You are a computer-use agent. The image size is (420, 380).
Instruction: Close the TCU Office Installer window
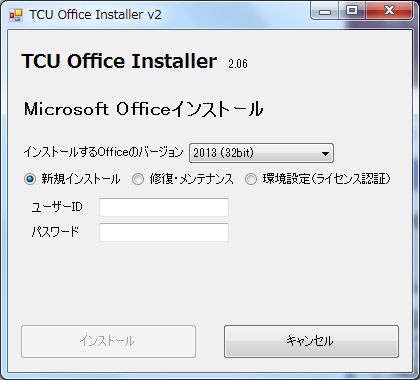[388, 11]
